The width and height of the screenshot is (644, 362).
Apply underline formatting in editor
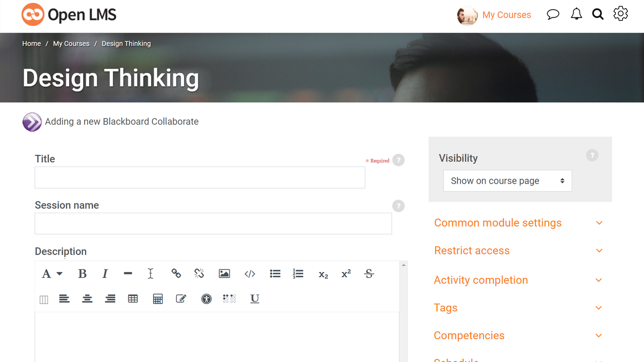(x=255, y=299)
